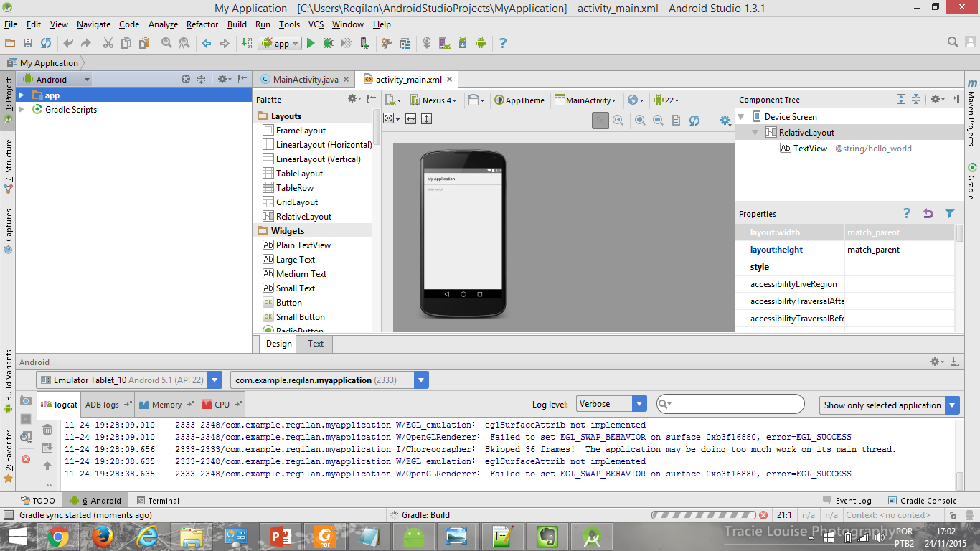Open the SDK Manager icon
Screen dimensions: 980x551
[x=463, y=43]
